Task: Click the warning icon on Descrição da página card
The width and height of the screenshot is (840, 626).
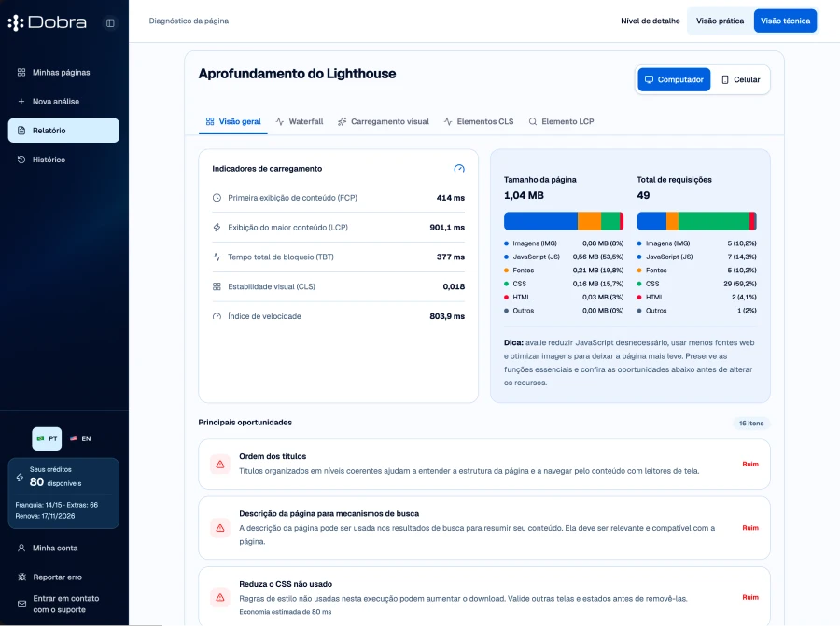Action: pyautogui.click(x=220, y=528)
